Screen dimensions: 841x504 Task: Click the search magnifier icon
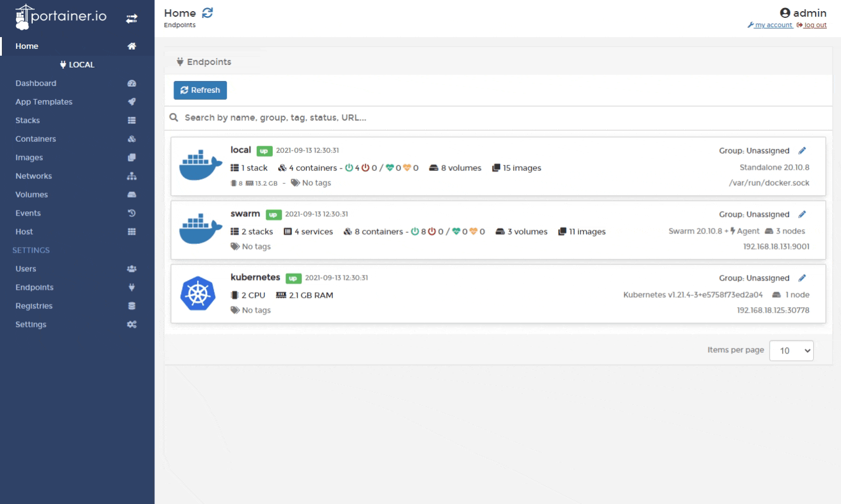tap(174, 118)
